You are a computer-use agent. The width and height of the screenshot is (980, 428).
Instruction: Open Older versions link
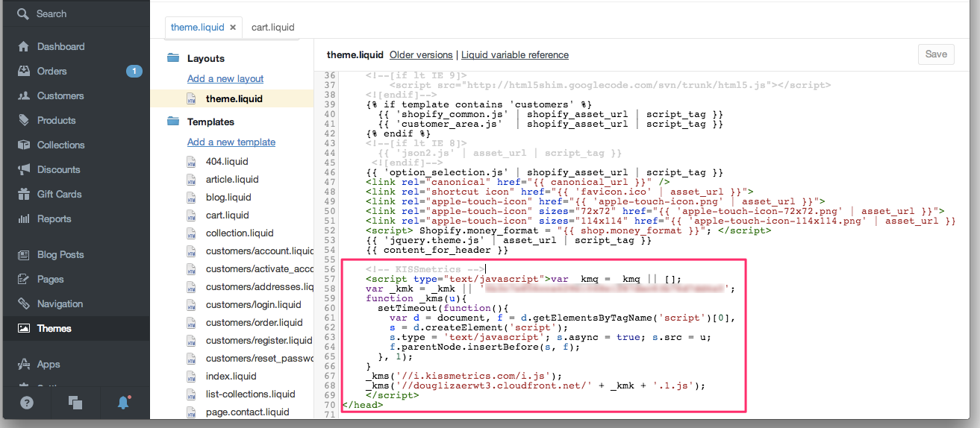[421, 55]
